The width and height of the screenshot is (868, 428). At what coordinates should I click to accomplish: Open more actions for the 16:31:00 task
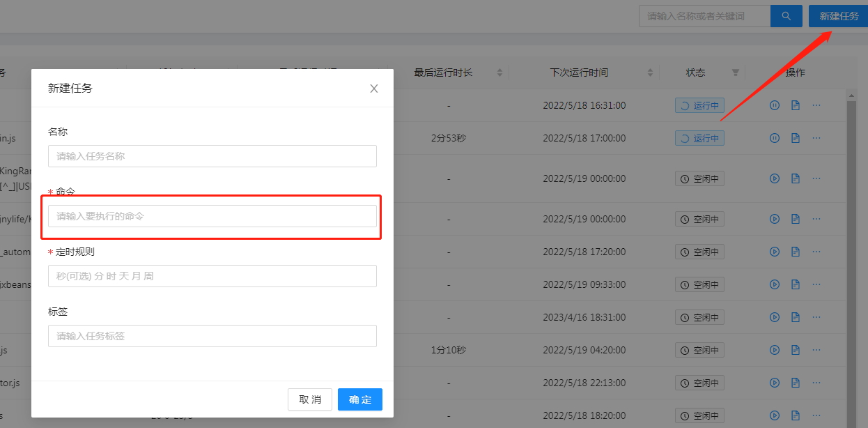[816, 105]
